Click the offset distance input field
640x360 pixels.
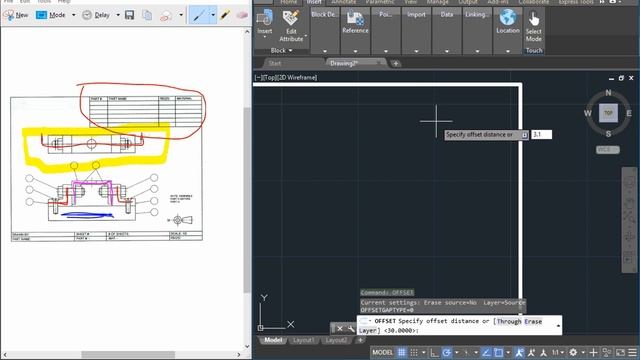tap(541, 134)
